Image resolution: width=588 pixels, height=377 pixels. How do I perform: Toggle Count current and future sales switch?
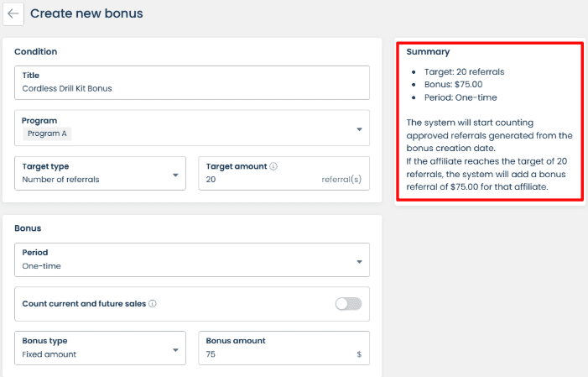348,304
